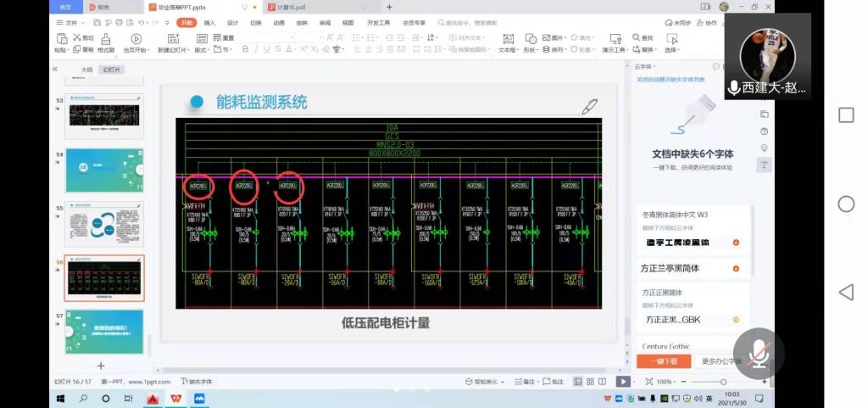Image resolution: width=868 pixels, height=408 pixels.
Task: Switch to the 插入 ribbon tab
Action: [209, 23]
